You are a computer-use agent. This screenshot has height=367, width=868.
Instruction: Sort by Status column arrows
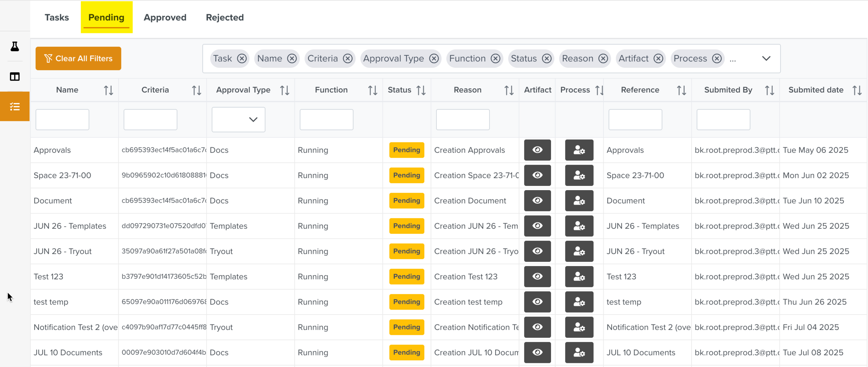pos(421,90)
